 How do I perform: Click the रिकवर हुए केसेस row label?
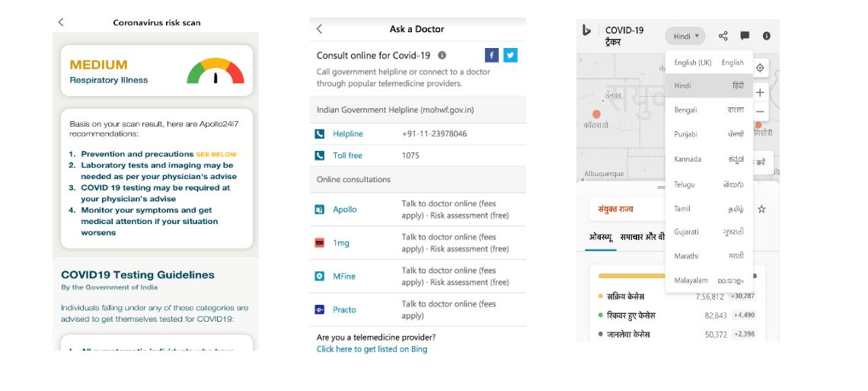pos(631,315)
